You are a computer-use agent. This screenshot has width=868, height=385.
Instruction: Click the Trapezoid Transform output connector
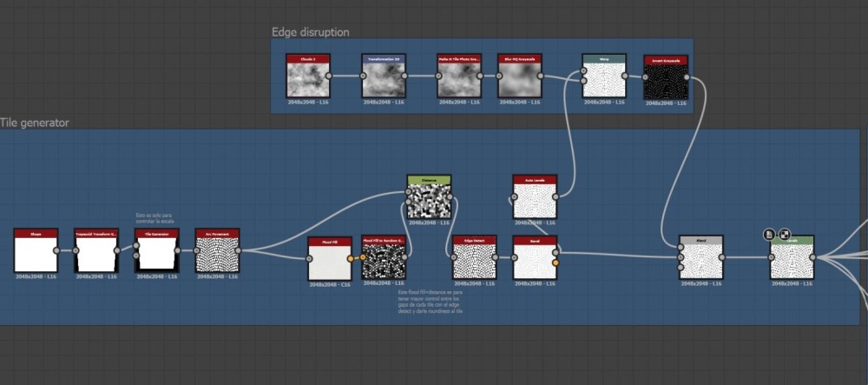pos(117,250)
